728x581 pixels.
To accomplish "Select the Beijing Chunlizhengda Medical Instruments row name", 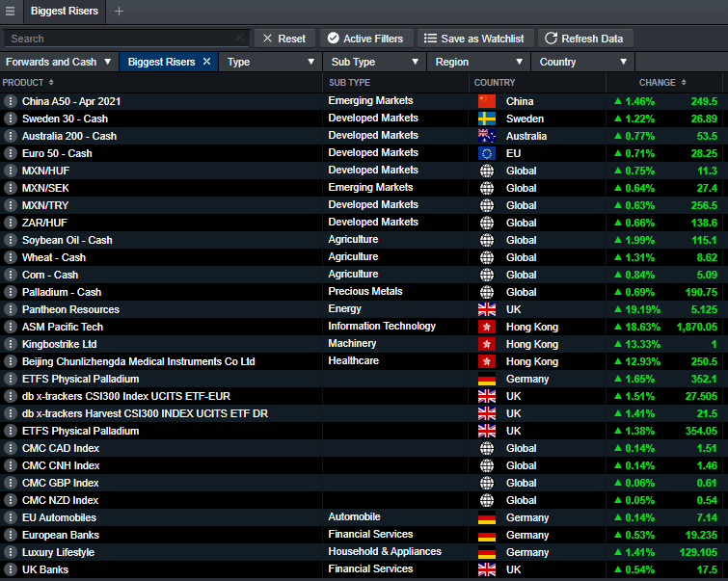I will (x=138, y=361).
